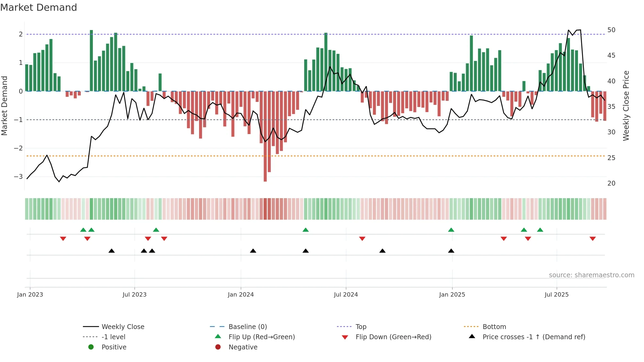The width and height of the screenshot is (644, 362).
Task: Click the Jan 2023 x-axis label
Action: point(30,295)
